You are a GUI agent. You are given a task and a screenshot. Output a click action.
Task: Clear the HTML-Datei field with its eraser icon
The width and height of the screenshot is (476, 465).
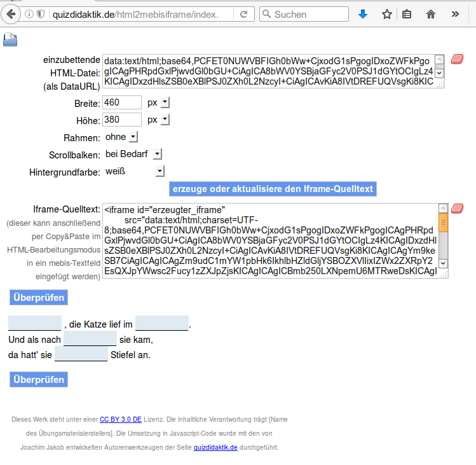(x=457, y=59)
